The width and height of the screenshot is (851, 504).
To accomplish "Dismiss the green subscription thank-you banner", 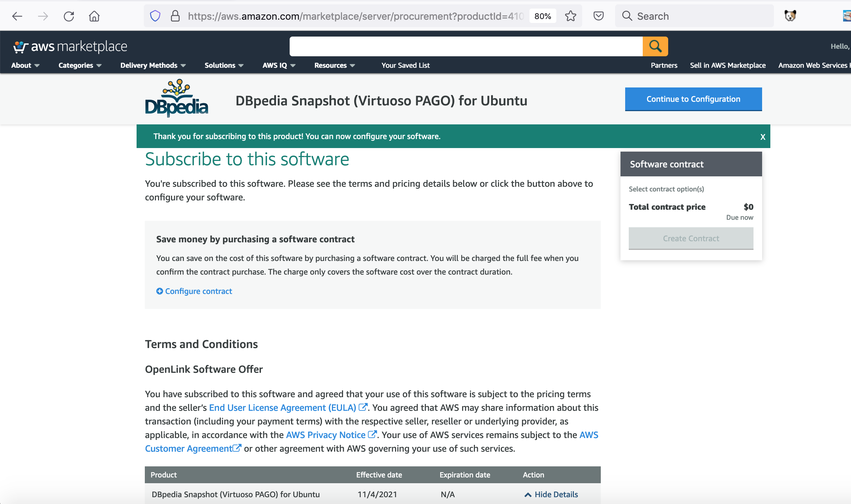I will point(763,137).
